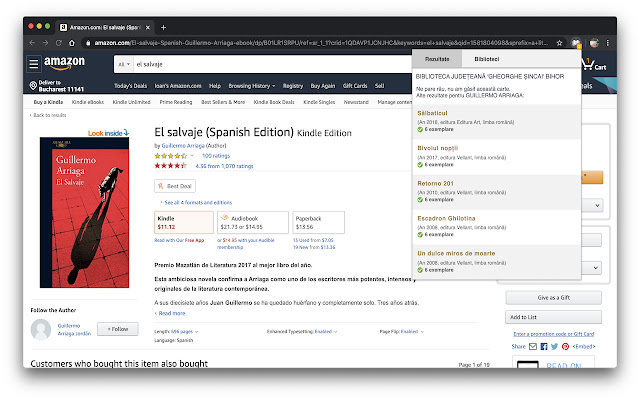Open 4.56 from 1,070 ratings link
The width and height of the screenshot is (640, 400).
[224, 166]
